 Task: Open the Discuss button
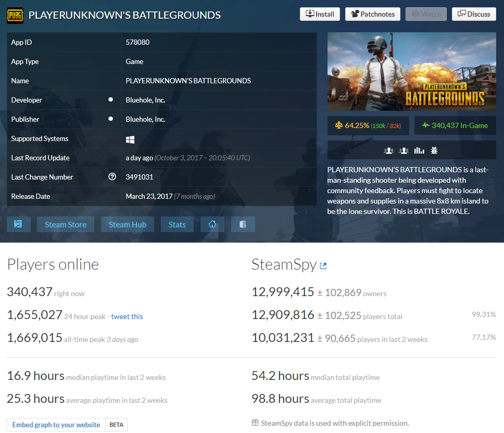(474, 14)
